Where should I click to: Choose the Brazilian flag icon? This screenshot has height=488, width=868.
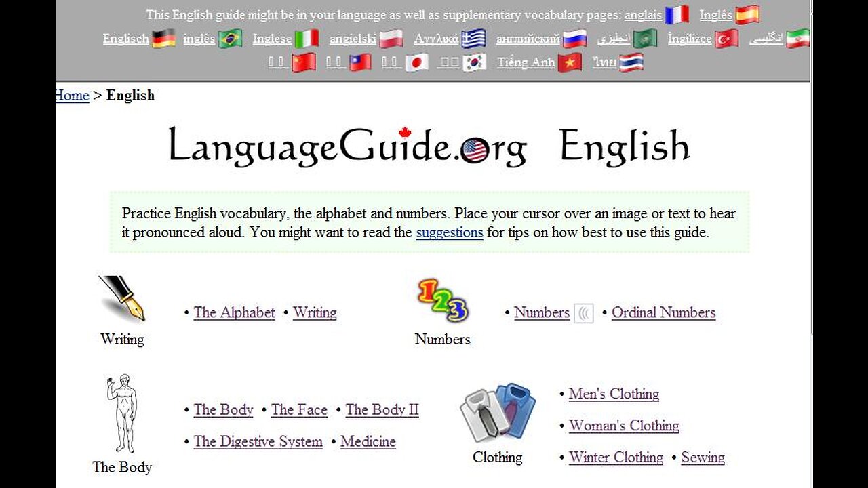[x=230, y=39]
